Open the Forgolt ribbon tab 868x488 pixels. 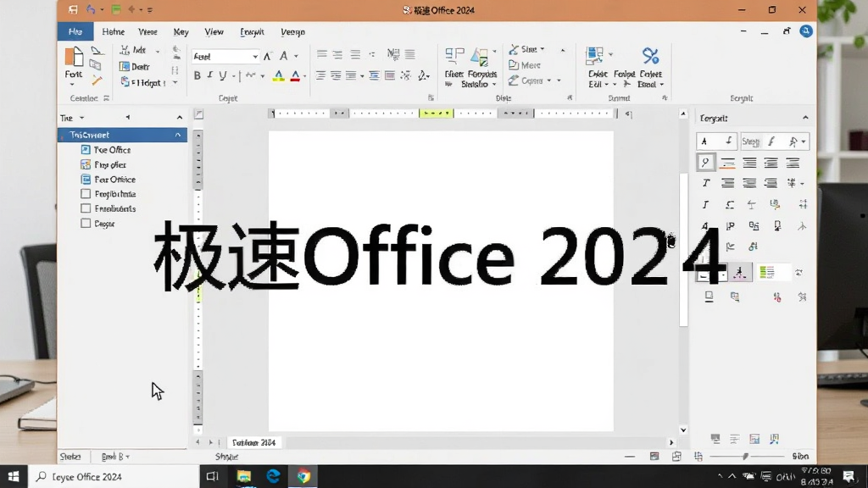(x=252, y=32)
